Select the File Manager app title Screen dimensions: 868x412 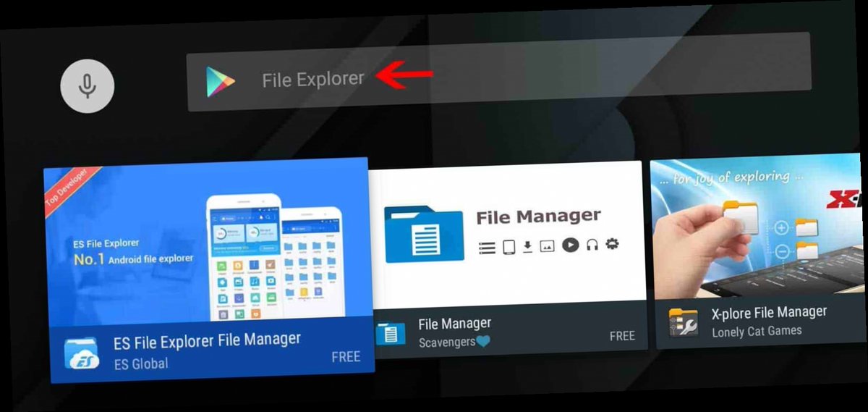coord(454,324)
